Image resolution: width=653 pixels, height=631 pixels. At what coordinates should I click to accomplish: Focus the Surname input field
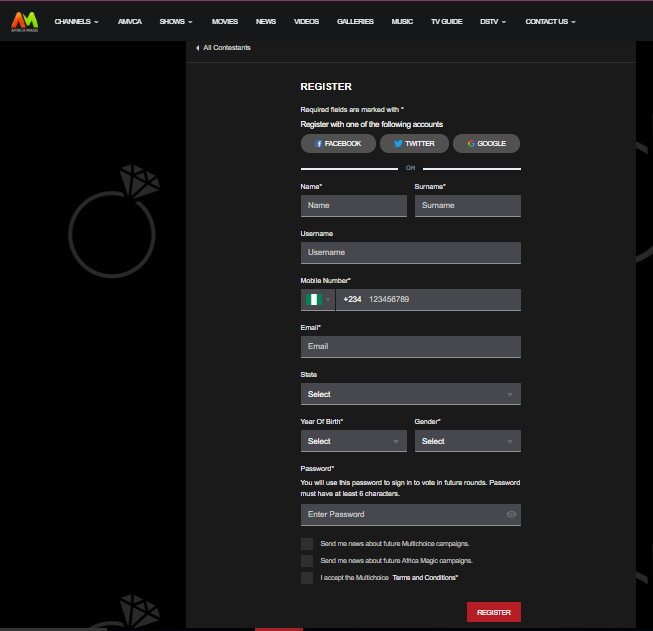tap(468, 206)
